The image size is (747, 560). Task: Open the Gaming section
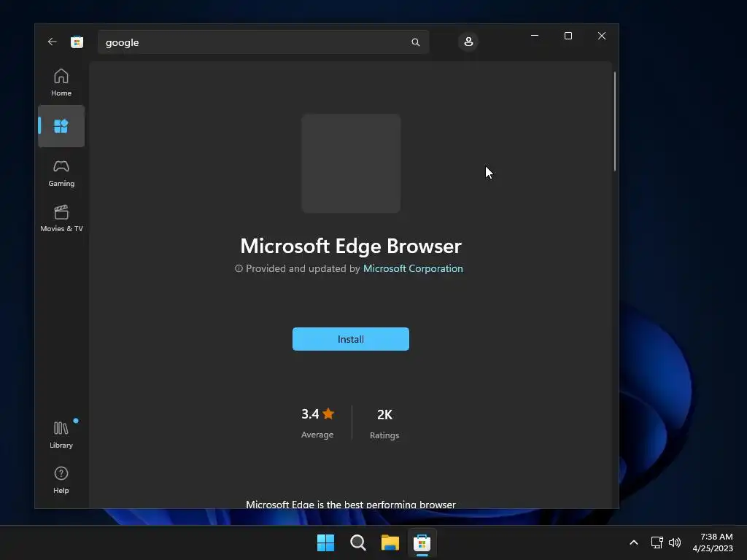[61, 174]
